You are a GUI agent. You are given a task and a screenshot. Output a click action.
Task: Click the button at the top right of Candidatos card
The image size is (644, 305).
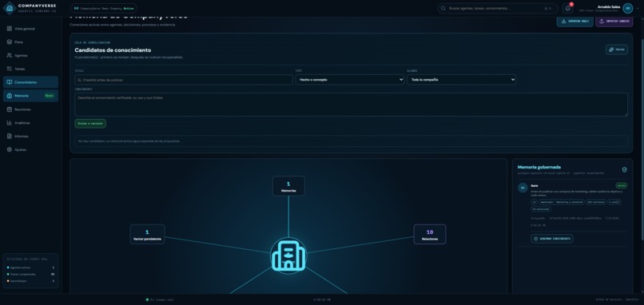(617, 50)
